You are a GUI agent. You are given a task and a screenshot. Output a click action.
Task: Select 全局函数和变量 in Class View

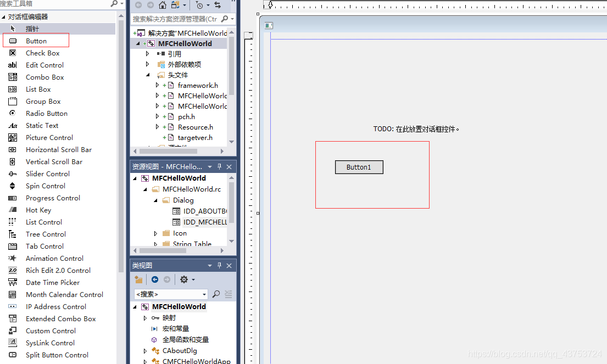(x=186, y=340)
